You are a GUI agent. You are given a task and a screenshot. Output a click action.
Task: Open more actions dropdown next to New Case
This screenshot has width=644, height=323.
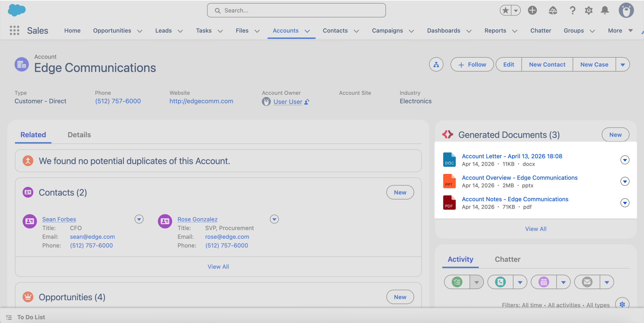[x=622, y=65]
